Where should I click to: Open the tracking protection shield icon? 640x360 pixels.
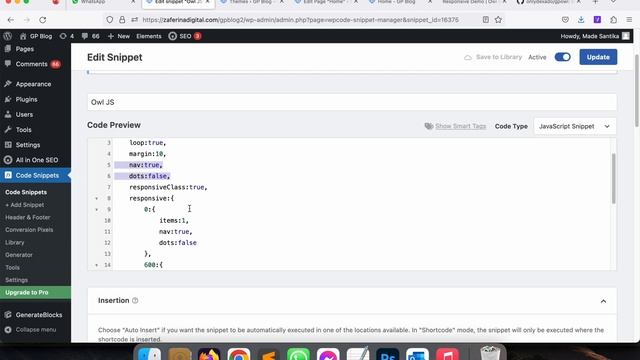coord(109,20)
